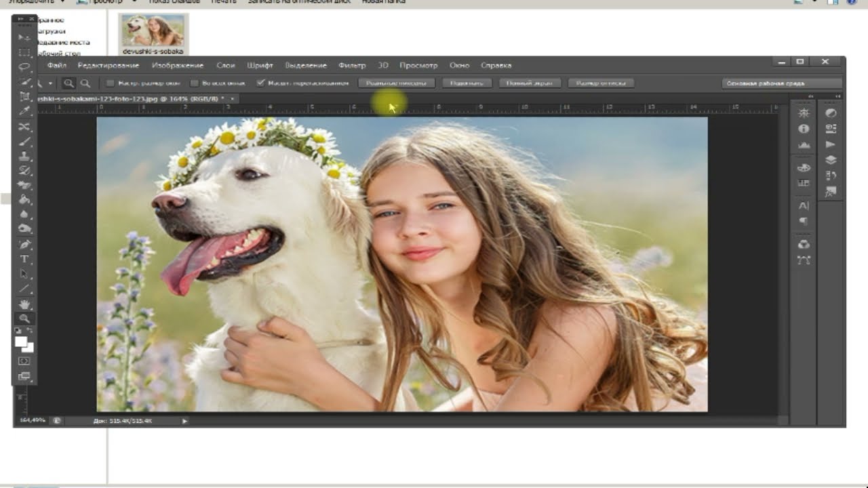
Task: Open the Layers panel icon
Action: click(831, 160)
